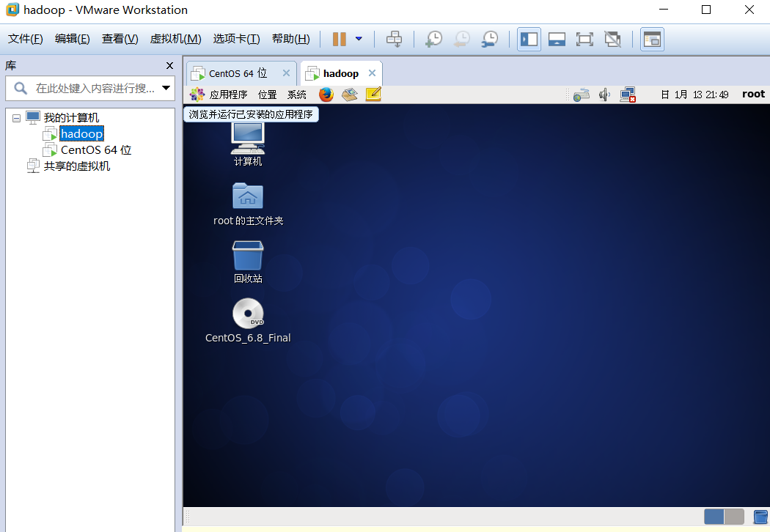This screenshot has height=532, width=770.
Task: Open the 应用程序 menu in guest
Action: point(228,95)
